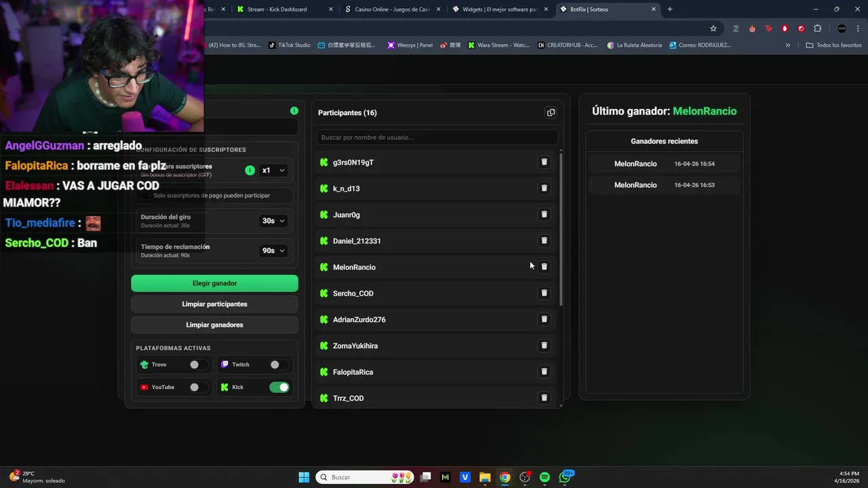Open 'Tiempo de reclamación' 90s dropdown
The width and height of the screenshot is (868, 488).
(273, 251)
